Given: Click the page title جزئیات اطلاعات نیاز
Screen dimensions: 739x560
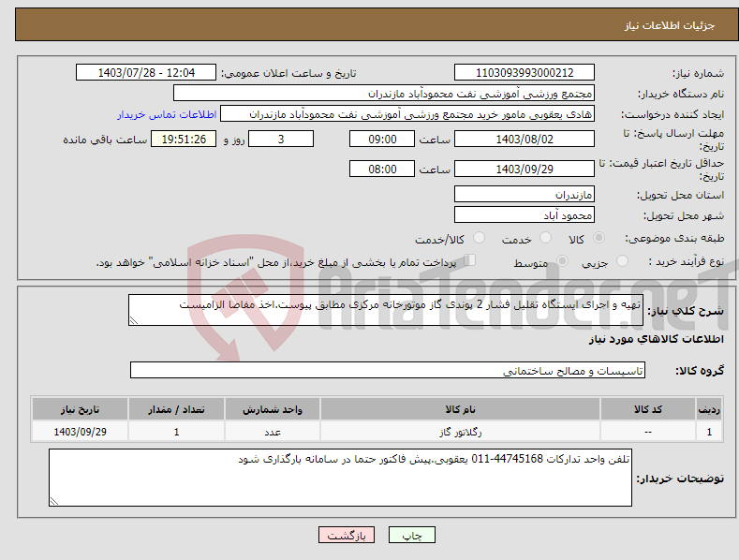Looking at the screenshot, I should [x=670, y=25].
